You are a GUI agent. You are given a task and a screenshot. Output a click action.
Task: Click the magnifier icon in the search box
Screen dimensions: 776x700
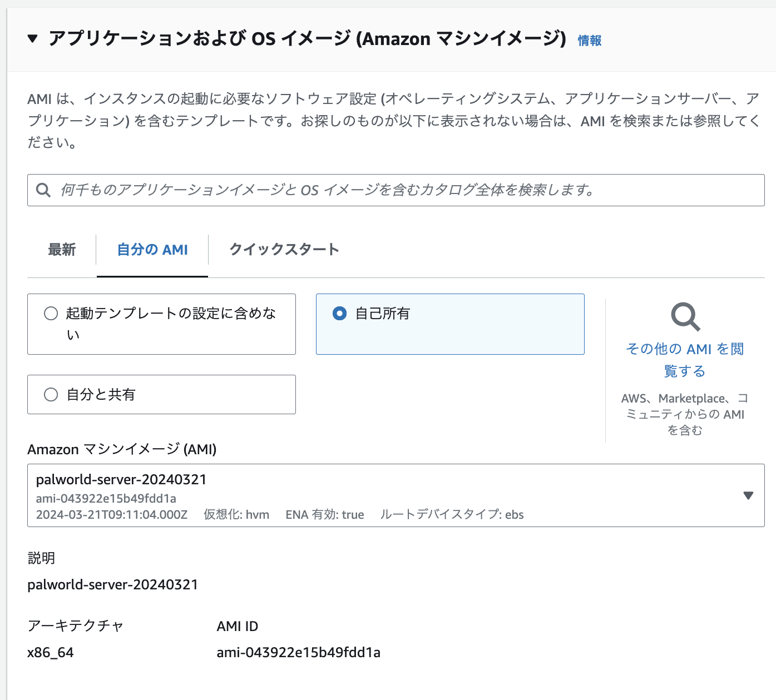point(43,190)
